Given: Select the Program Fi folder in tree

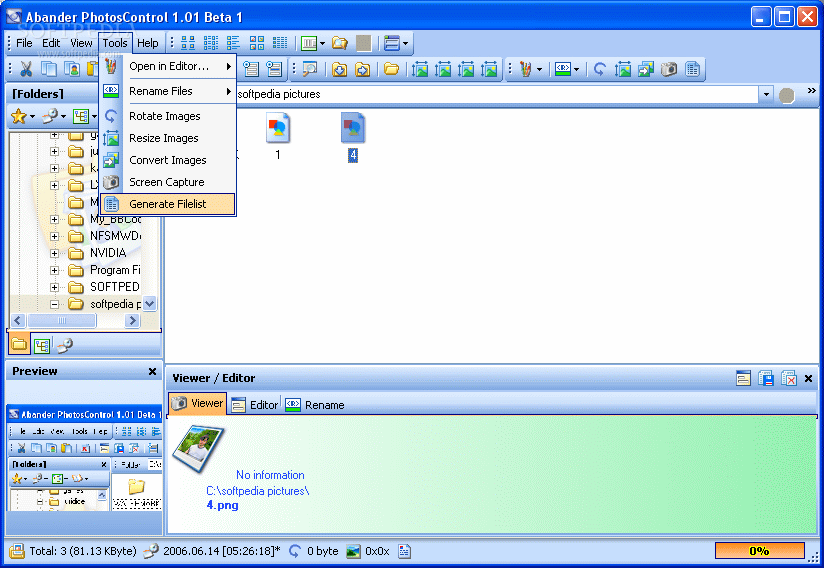Looking at the screenshot, I should point(115,270).
